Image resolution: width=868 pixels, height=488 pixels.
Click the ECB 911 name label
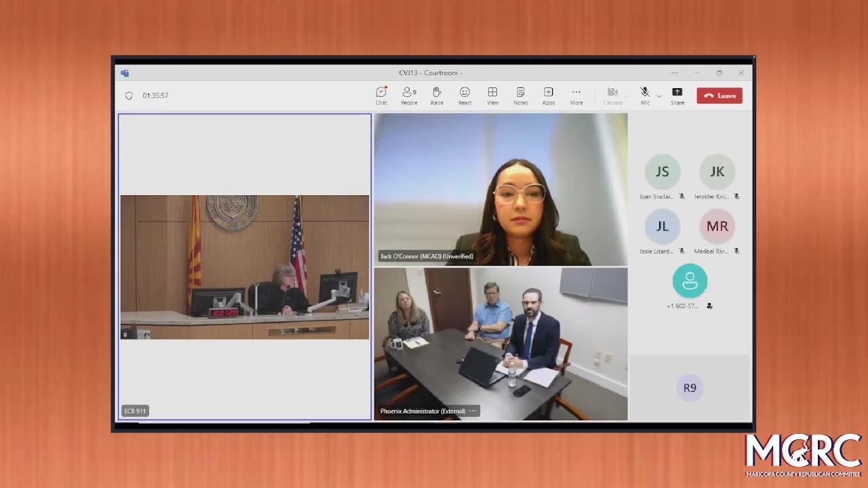point(135,411)
